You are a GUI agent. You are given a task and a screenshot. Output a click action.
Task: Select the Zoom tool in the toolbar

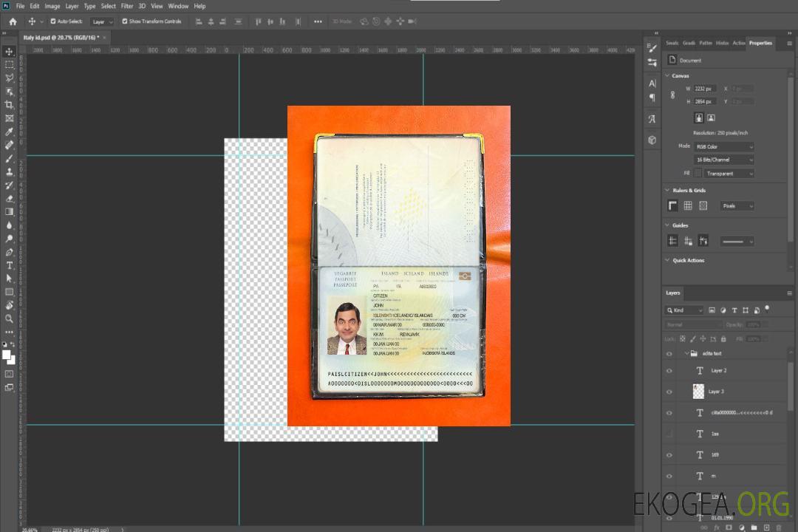pos(10,318)
